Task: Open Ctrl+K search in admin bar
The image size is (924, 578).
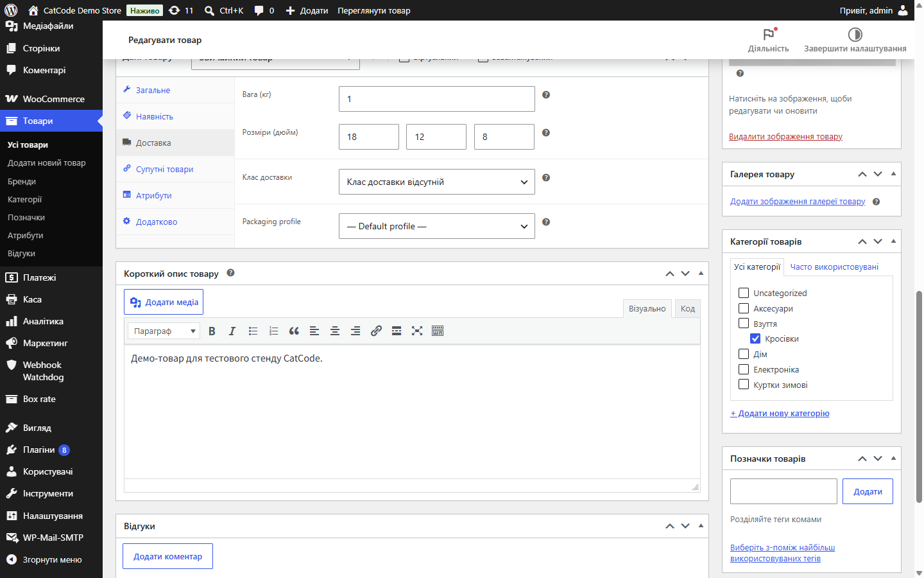Action: [224, 10]
